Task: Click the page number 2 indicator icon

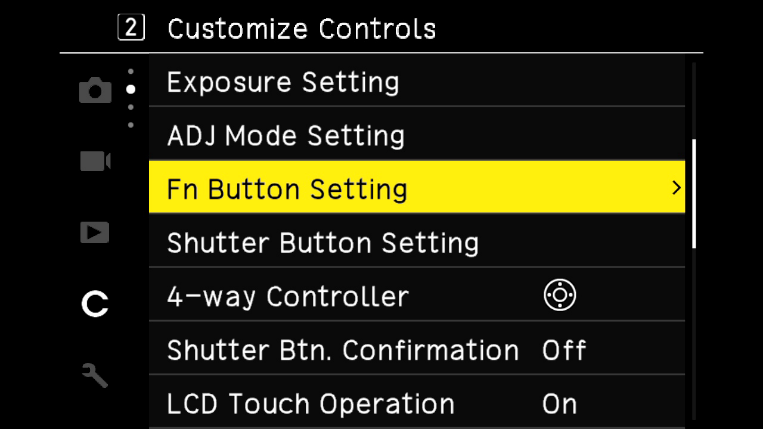Action: click(x=131, y=28)
